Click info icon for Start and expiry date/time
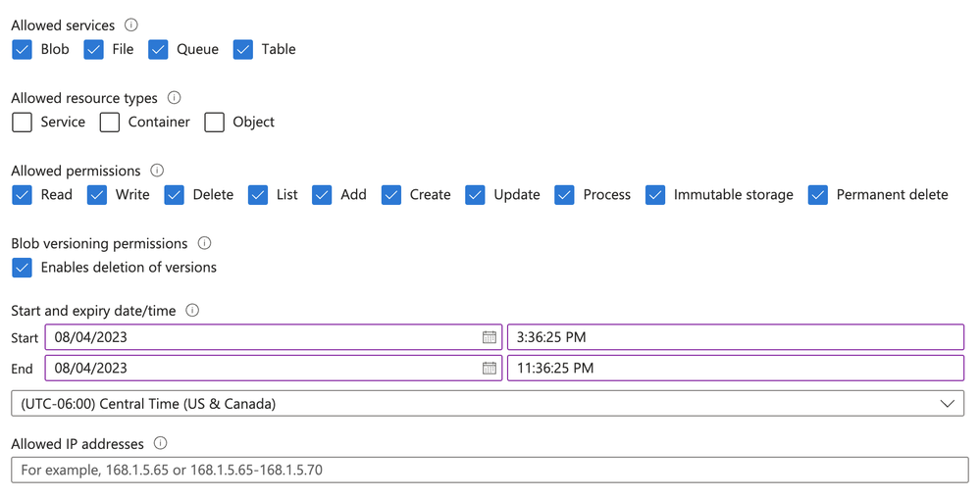 192,310
